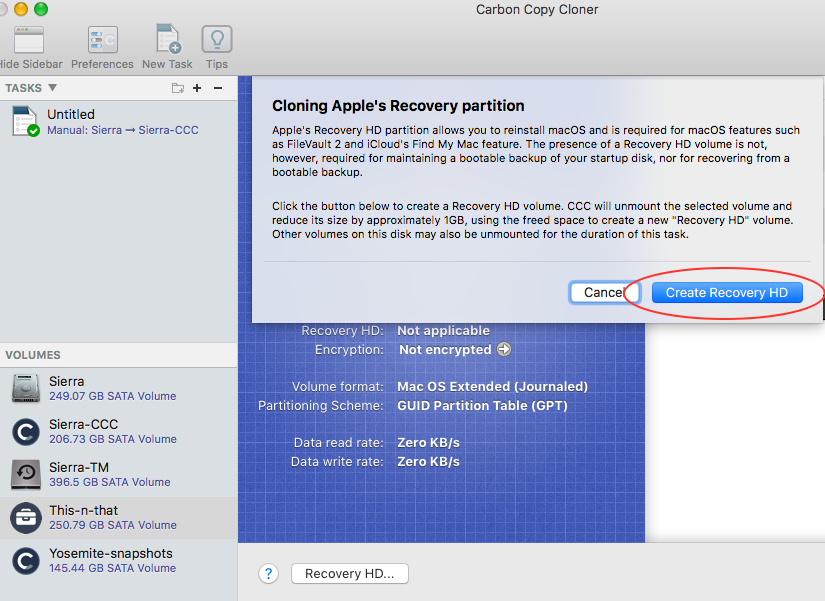Screen dimensions: 825x601
Task: Open the Tips lightbulb icon
Action: click(x=217, y=39)
